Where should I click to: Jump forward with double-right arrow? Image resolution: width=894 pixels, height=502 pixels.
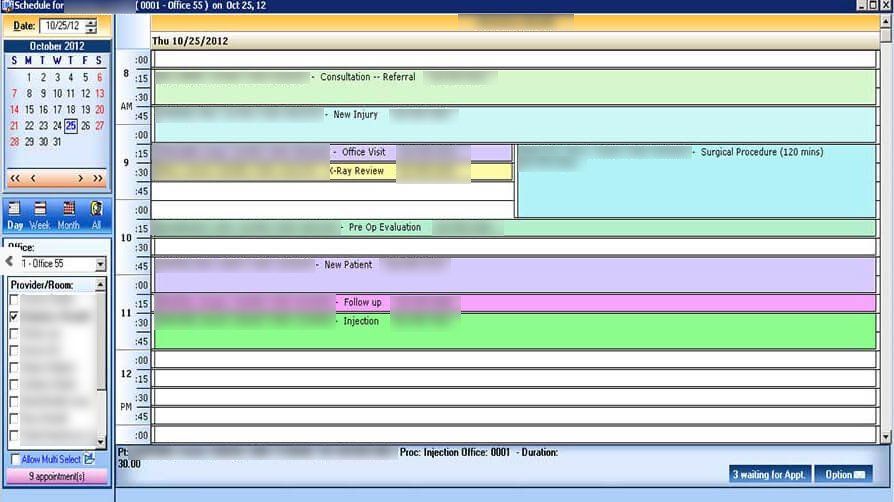coord(98,179)
